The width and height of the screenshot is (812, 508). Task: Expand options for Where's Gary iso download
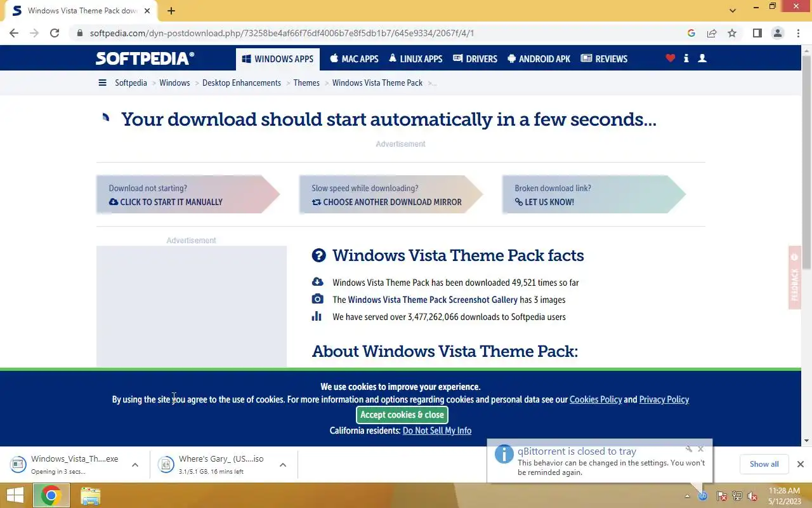tap(283, 465)
